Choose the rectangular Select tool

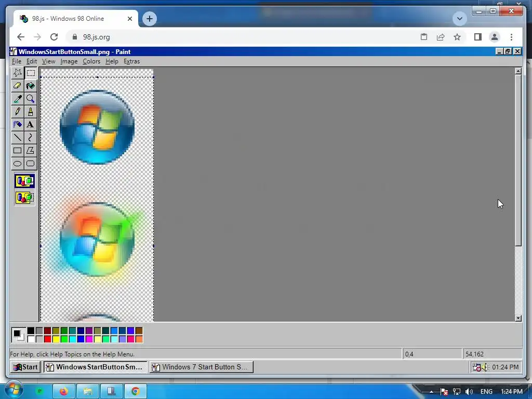31,73
